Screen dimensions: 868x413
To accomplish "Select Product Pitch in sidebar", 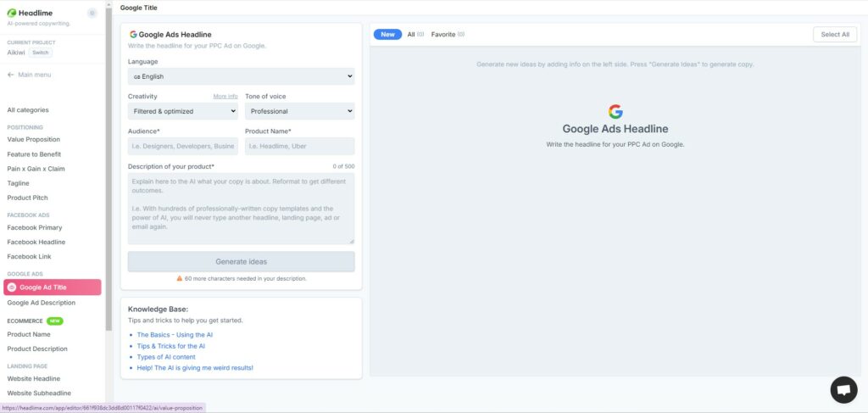I will [28, 198].
